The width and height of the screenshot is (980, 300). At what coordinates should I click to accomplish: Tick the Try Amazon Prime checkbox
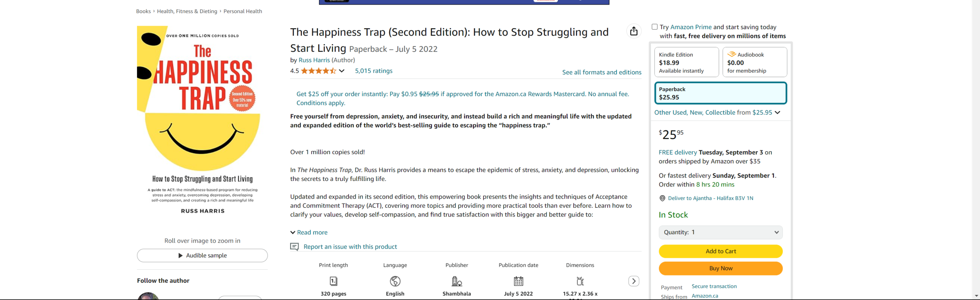click(655, 27)
